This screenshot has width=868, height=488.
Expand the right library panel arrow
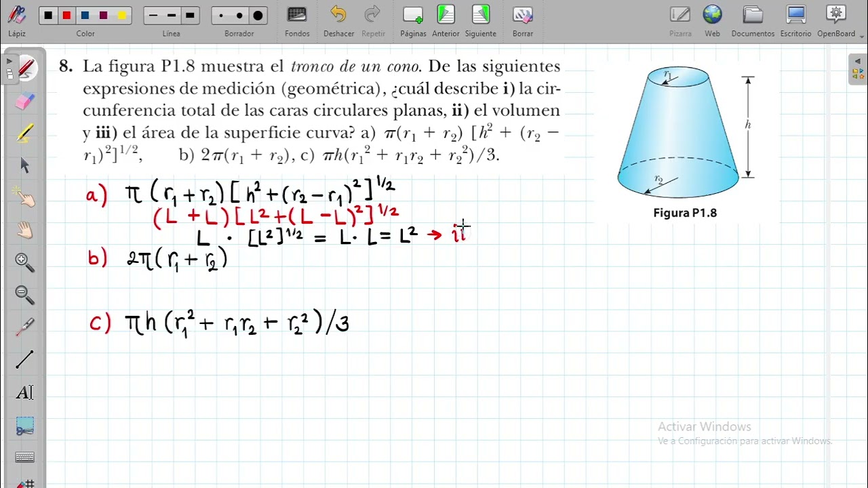(858, 61)
